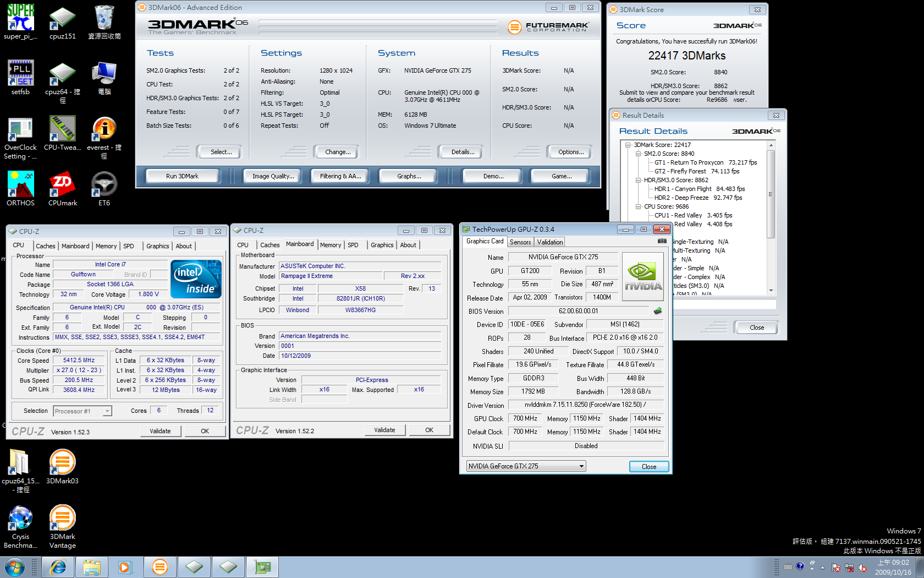Collapse the SM2.0 Score tree node
The height and width of the screenshot is (578, 924).
[639, 154]
